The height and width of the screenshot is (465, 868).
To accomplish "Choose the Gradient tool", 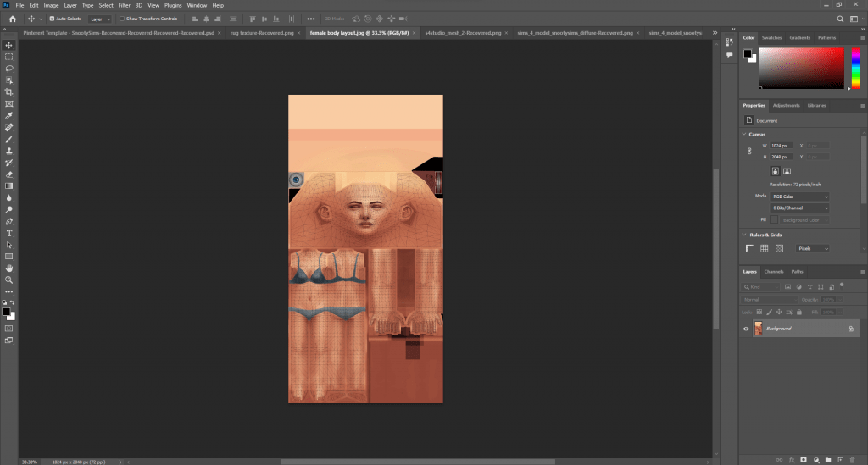I will click(x=9, y=185).
